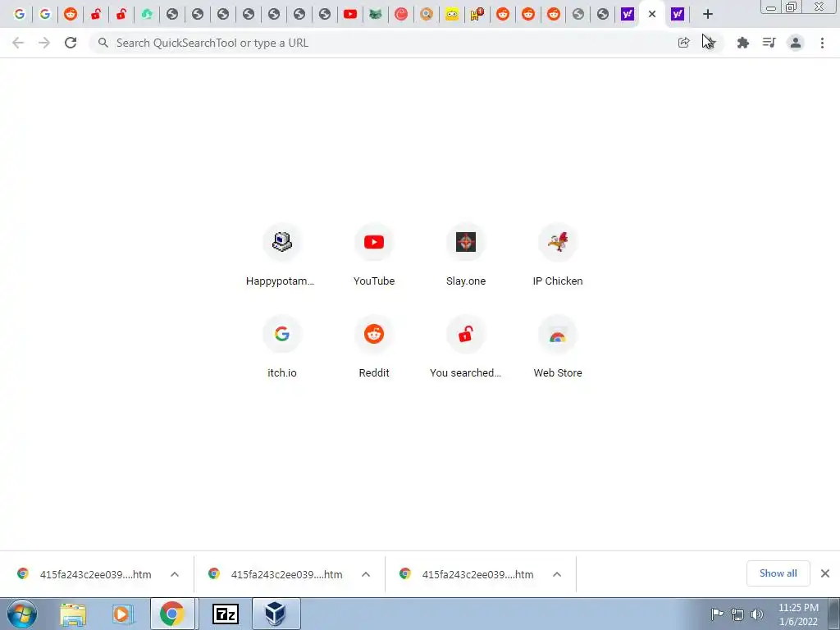Open the IP Chicken shortcut

pos(558,257)
